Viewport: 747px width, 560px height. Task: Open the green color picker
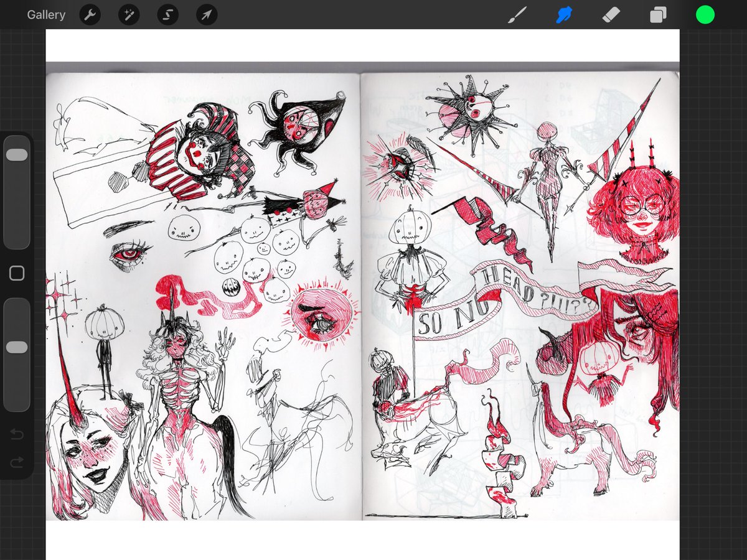tap(705, 15)
